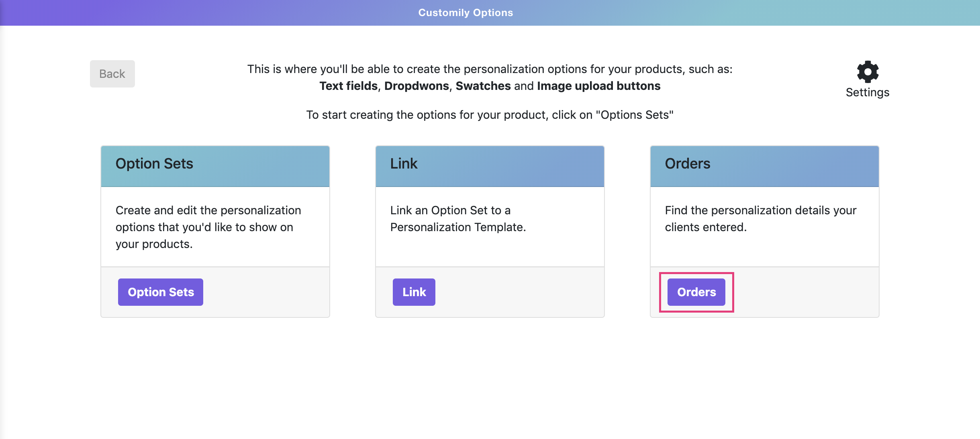The image size is (980, 439).
Task: Click the Option Sets card description text
Action: click(x=208, y=227)
